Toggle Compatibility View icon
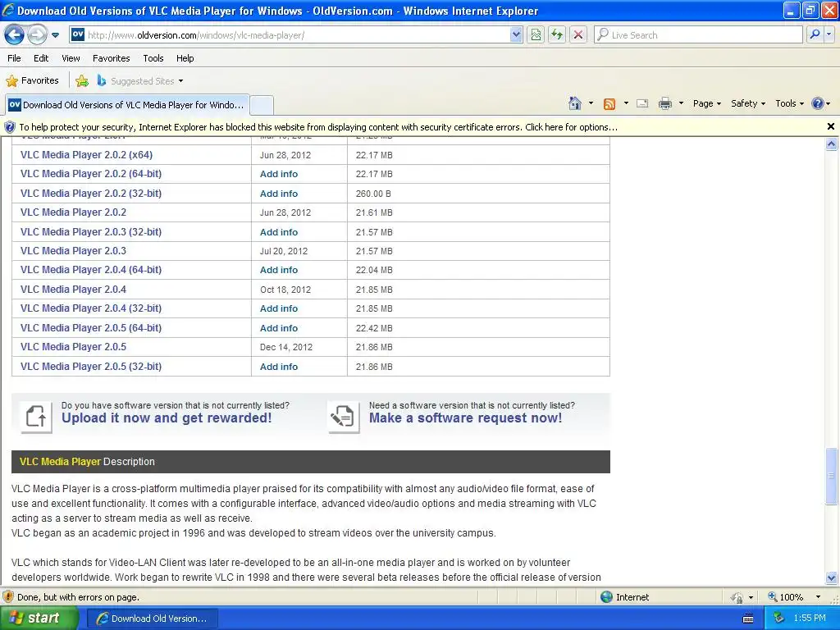 pyautogui.click(x=536, y=35)
